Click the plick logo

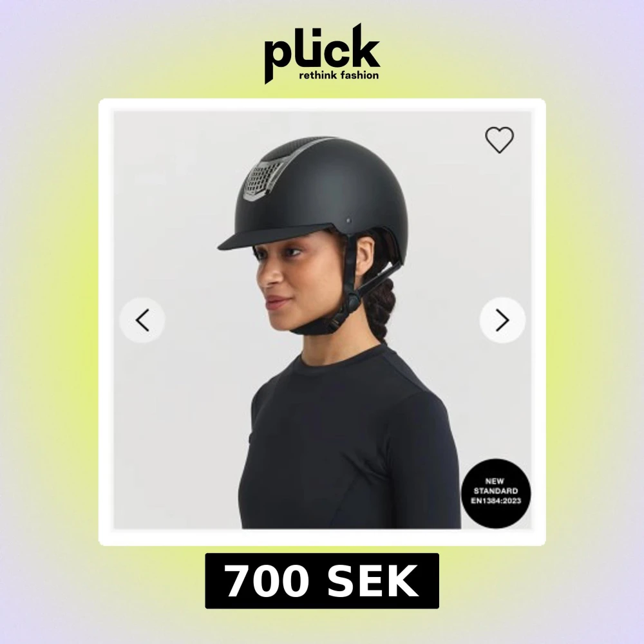pyautogui.click(x=322, y=53)
